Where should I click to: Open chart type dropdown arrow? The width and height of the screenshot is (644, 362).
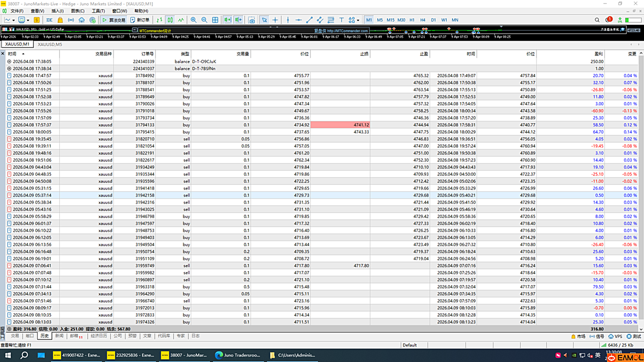[x=13, y=20]
